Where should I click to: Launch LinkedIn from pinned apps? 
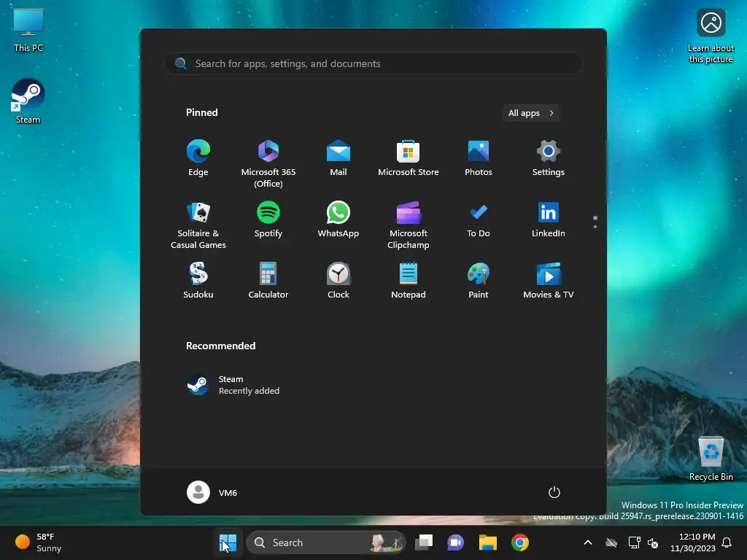549,219
